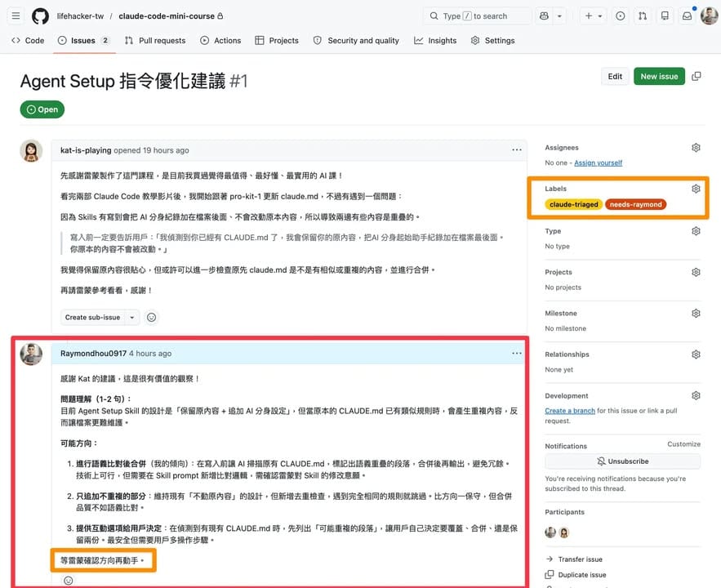Open Raymondhou0917 comment options menu
The width and height of the screenshot is (721, 588).
(516, 353)
